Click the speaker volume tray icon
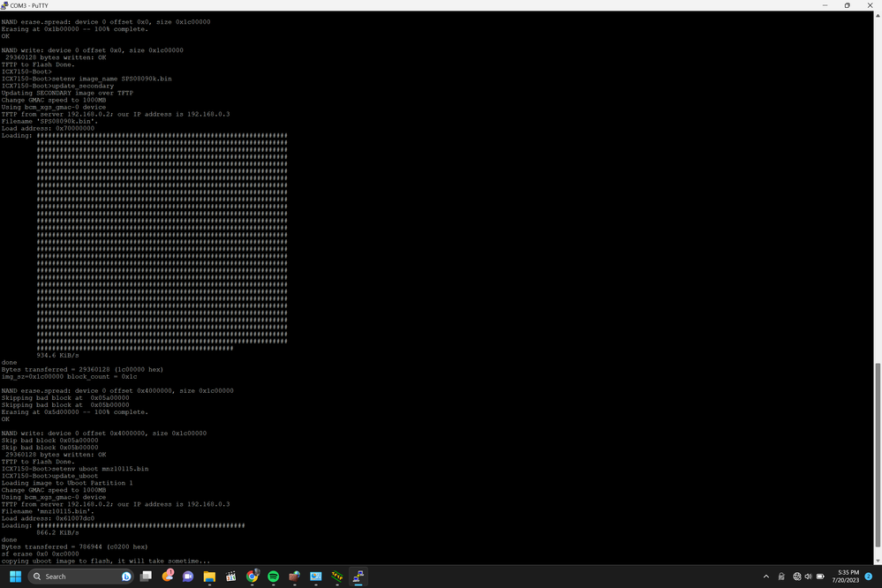 pos(808,577)
